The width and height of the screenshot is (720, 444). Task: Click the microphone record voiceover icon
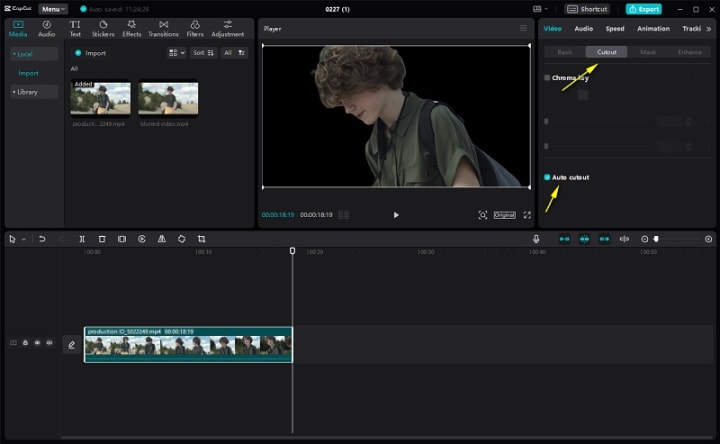pyautogui.click(x=536, y=239)
